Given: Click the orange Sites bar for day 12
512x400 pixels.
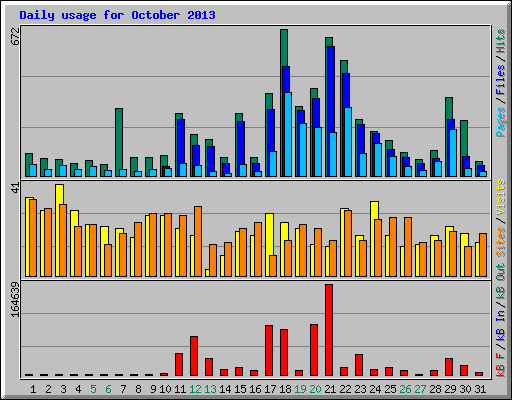Looking at the screenshot, I should [198, 241].
